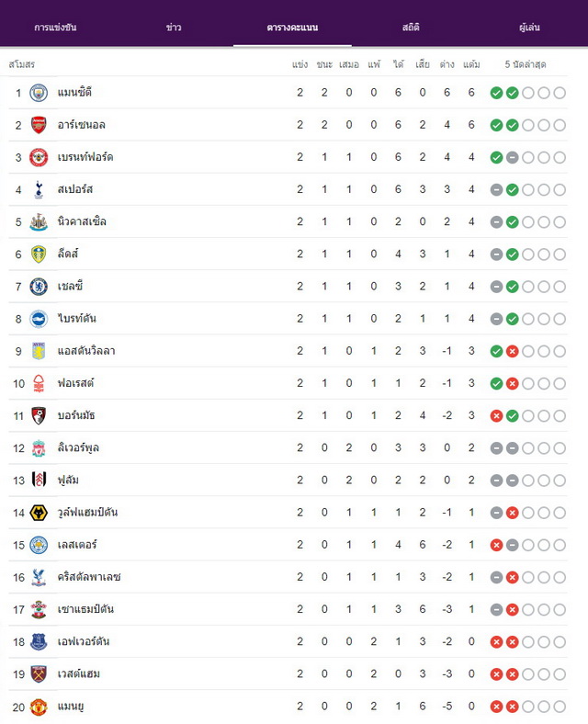Open the การแข่งขัน tab
This screenshot has width=588, height=724.
coord(55,28)
